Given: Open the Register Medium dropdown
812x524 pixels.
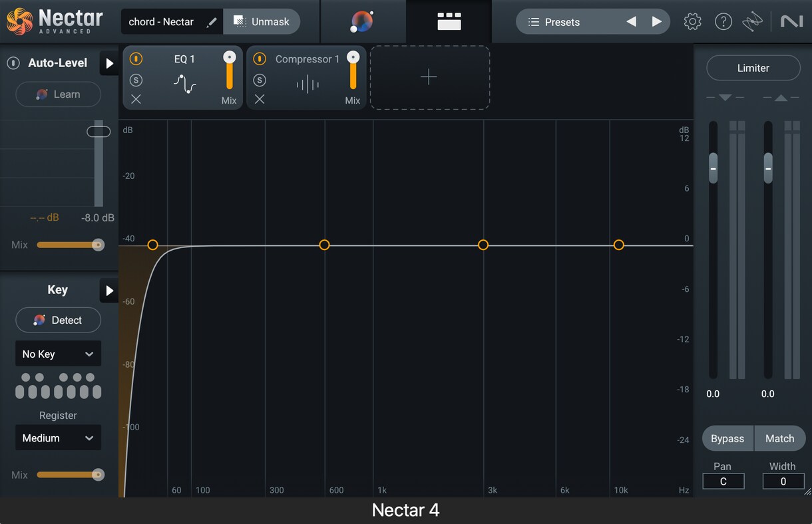Looking at the screenshot, I should tap(58, 438).
